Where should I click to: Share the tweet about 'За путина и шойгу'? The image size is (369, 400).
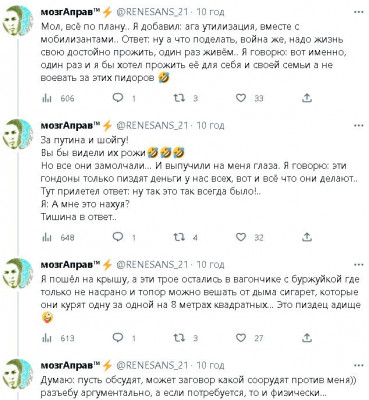(307, 237)
